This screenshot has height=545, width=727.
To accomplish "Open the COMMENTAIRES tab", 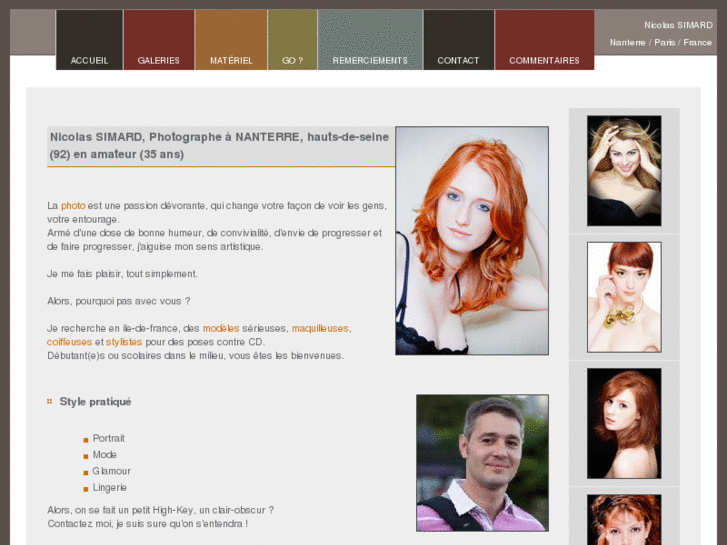I will pos(544,40).
